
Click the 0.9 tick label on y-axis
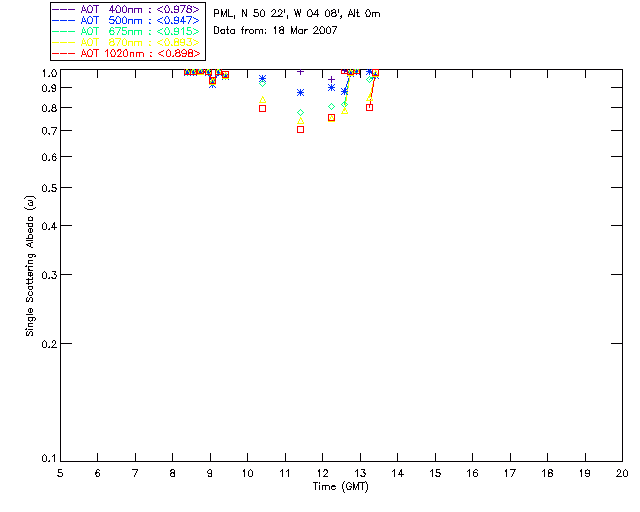[49, 88]
